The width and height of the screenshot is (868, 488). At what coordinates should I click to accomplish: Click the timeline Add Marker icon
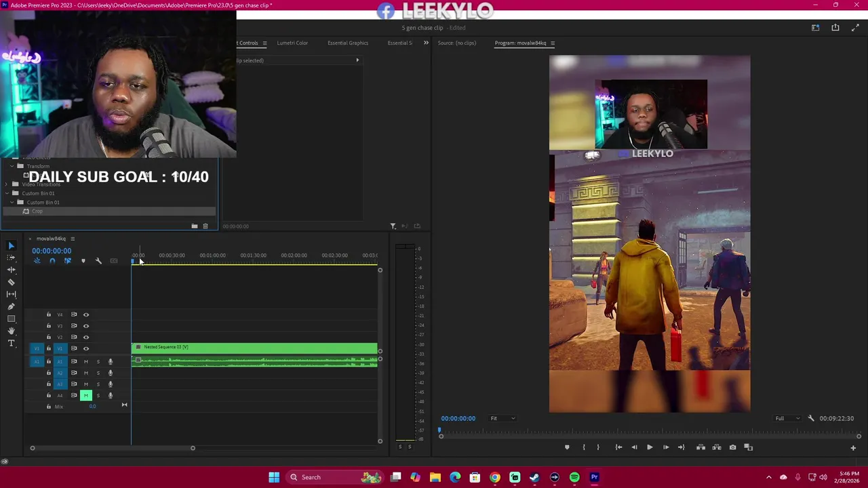(x=83, y=261)
